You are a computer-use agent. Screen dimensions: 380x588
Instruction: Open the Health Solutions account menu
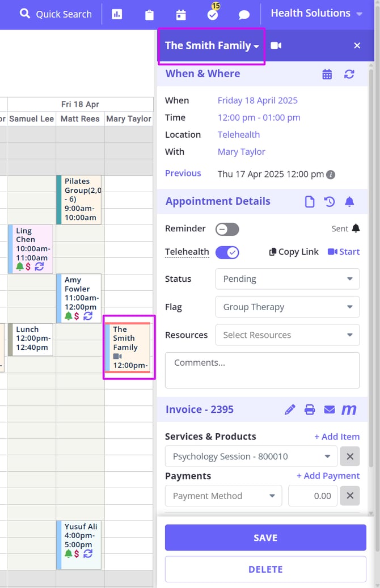pos(316,14)
